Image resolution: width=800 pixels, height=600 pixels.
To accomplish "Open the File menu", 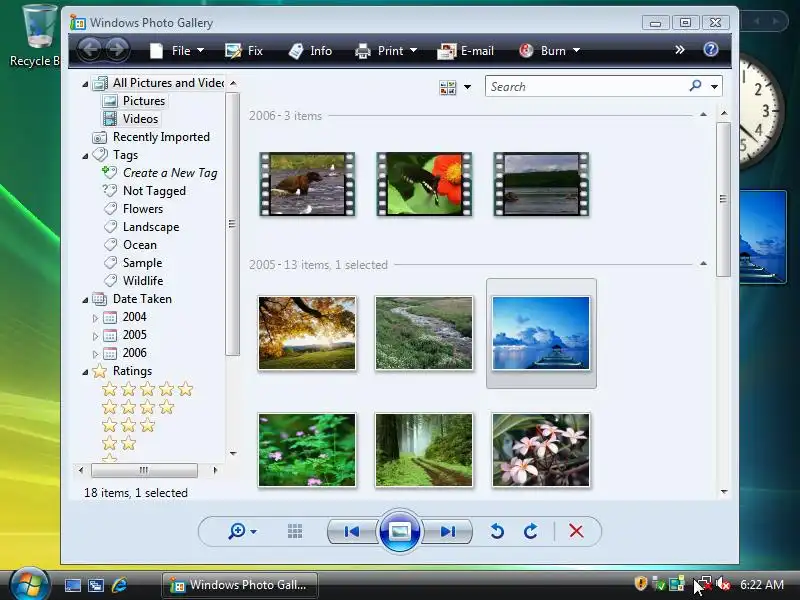I will (x=177, y=51).
